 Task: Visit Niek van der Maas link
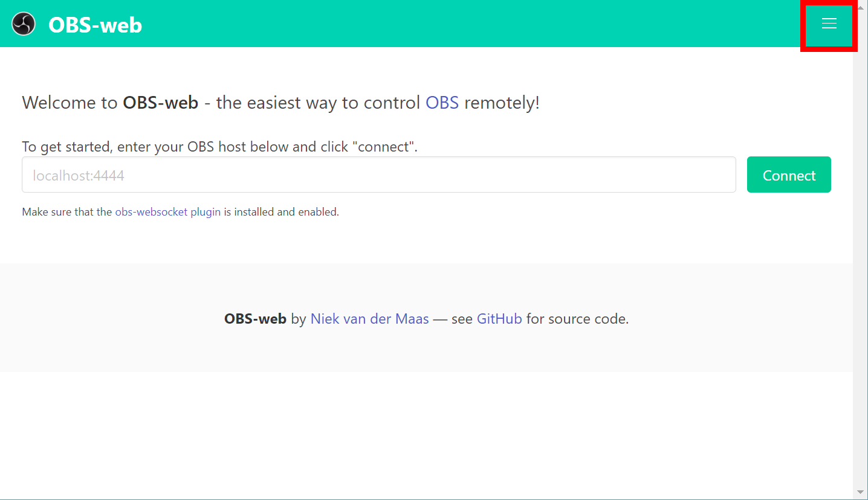pos(369,319)
